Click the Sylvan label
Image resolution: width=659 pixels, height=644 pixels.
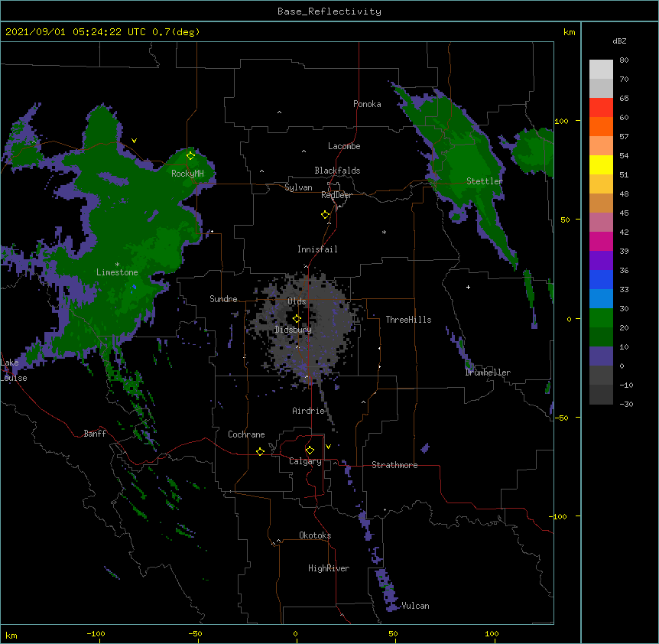pyautogui.click(x=298, y=187)
